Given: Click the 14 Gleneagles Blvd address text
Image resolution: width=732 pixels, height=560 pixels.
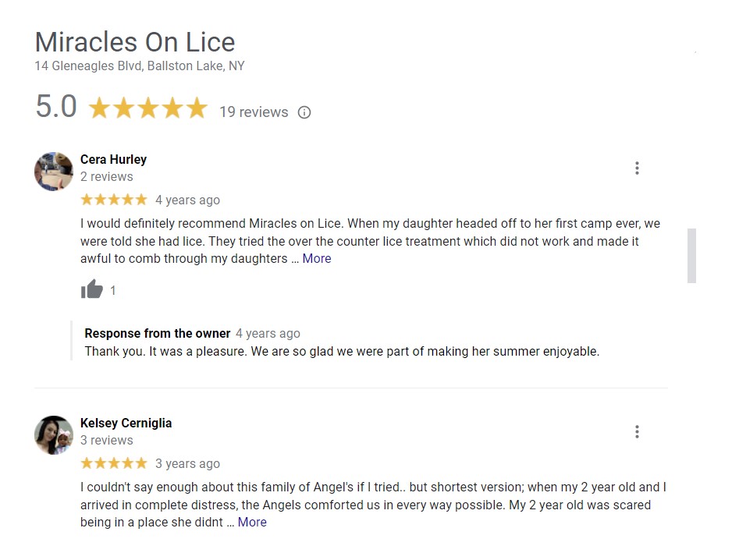Looking at the screenshot, I should [x=140, y=66].
